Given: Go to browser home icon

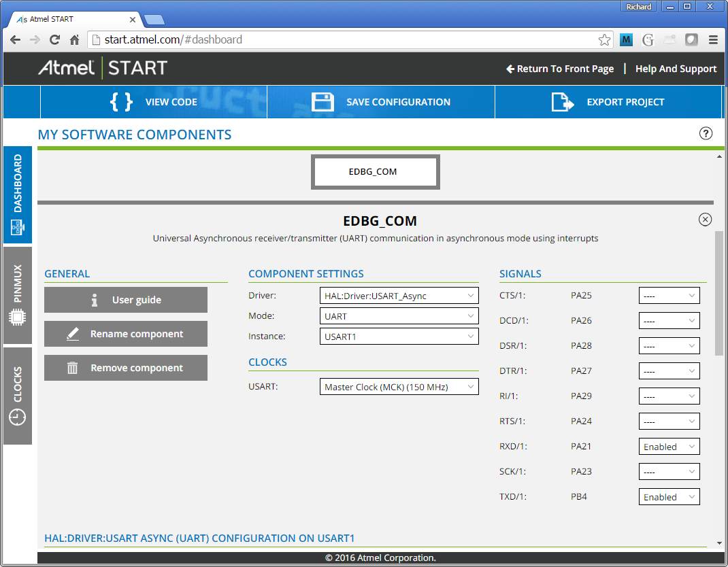Looking at the screenshot, I should (x=74, y=40).
